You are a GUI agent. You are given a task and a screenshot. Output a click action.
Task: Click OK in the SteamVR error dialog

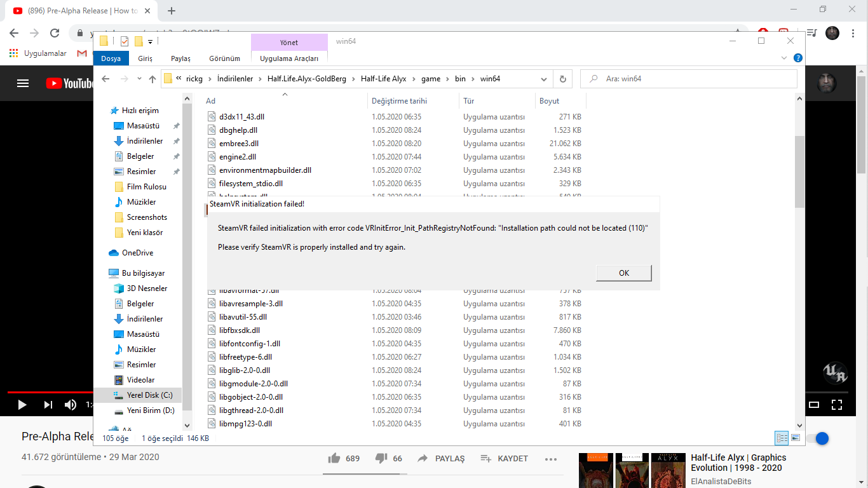click(x=624, y=273)
